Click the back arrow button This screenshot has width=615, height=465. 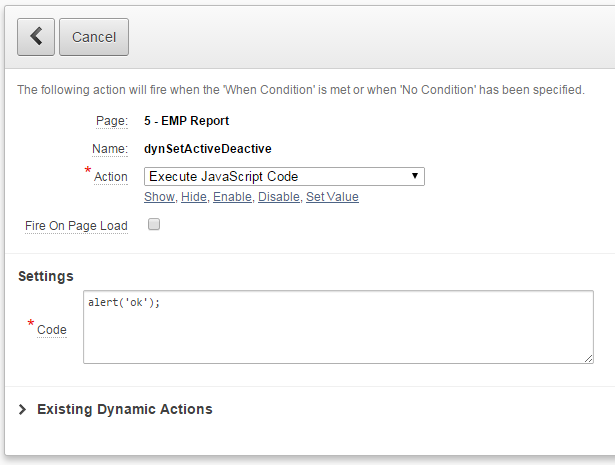(36, 37)
